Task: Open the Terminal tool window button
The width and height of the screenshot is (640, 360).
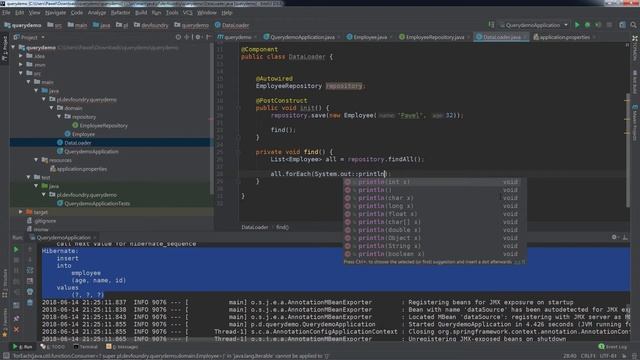Action: point(85,347)
